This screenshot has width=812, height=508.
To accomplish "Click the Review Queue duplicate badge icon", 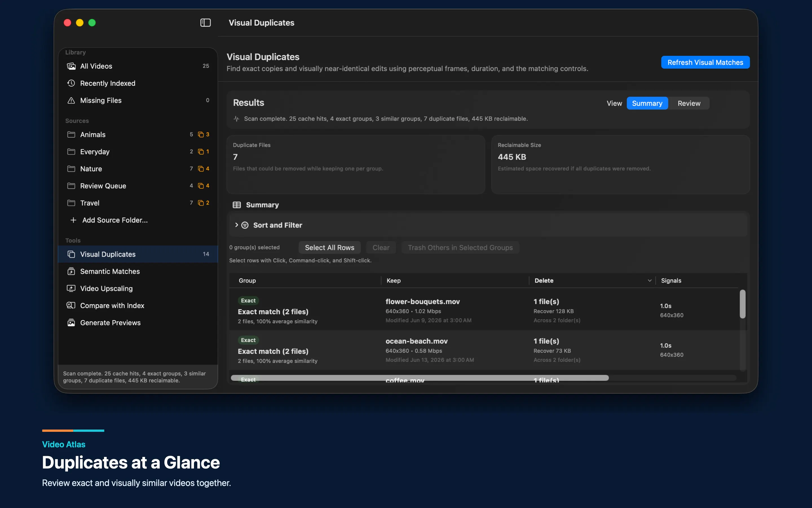I will coord(201,186).
